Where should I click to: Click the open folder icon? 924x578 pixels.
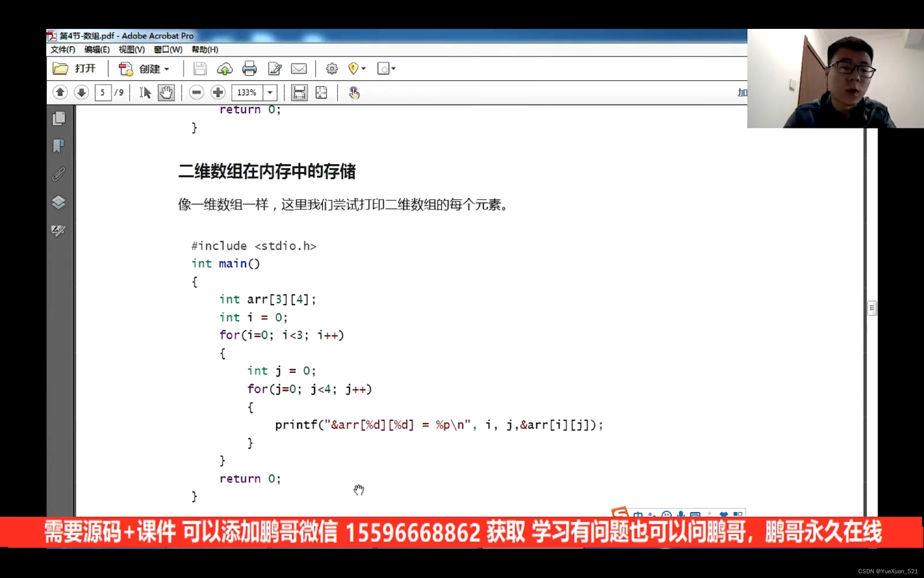[60, 69]
